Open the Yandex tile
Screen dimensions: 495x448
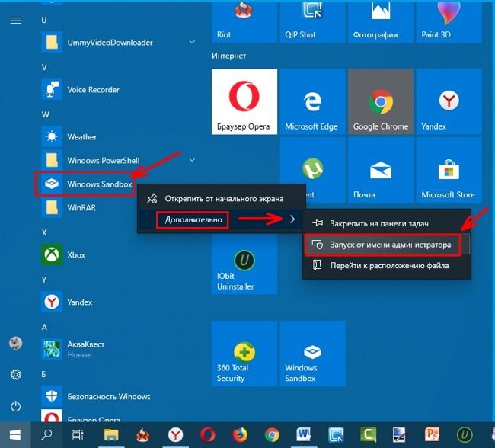449,102
